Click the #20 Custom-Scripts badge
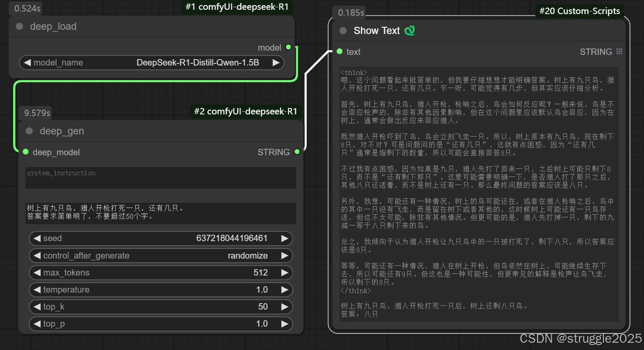The width and height of the screenshot is (644, 350). [x=579, y=11]
